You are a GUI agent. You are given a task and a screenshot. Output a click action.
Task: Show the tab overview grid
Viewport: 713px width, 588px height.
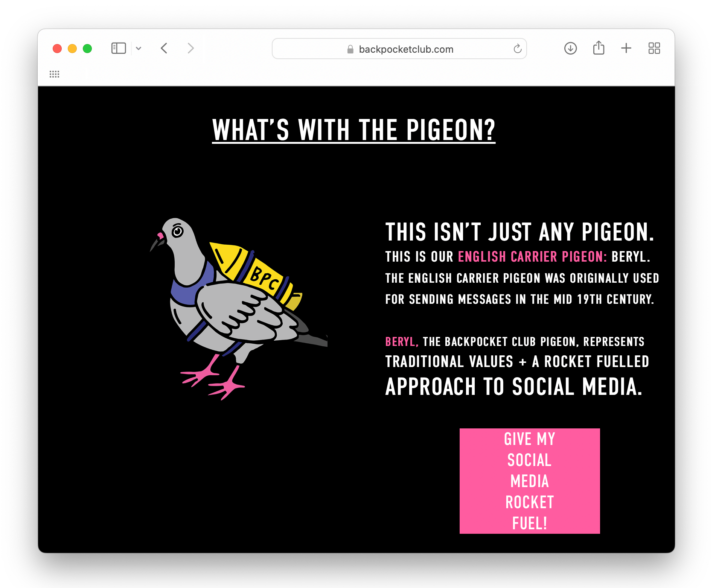coord(654,48)
